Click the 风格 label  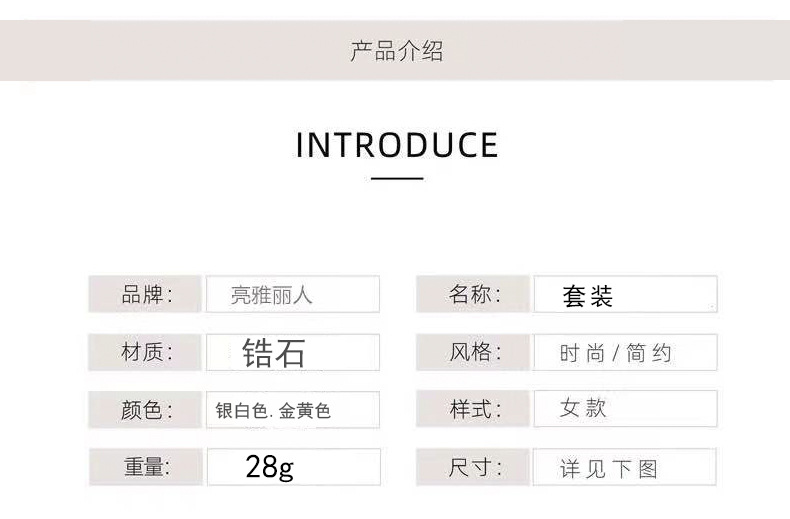coord(474,352)
